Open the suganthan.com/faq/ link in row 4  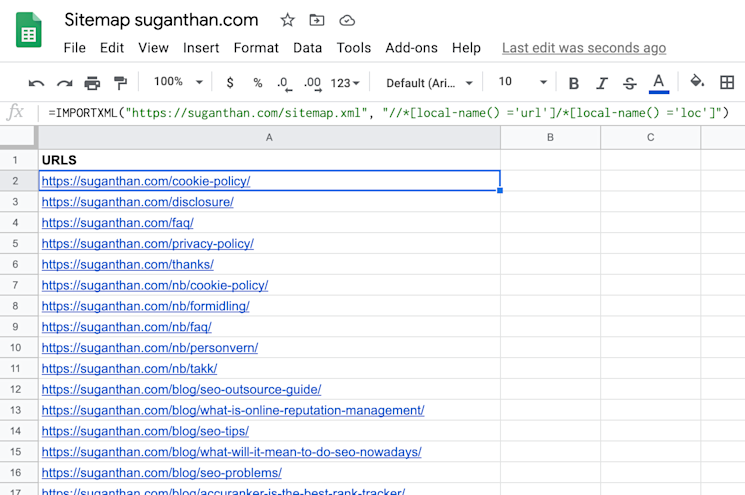[x=117, y=223]
